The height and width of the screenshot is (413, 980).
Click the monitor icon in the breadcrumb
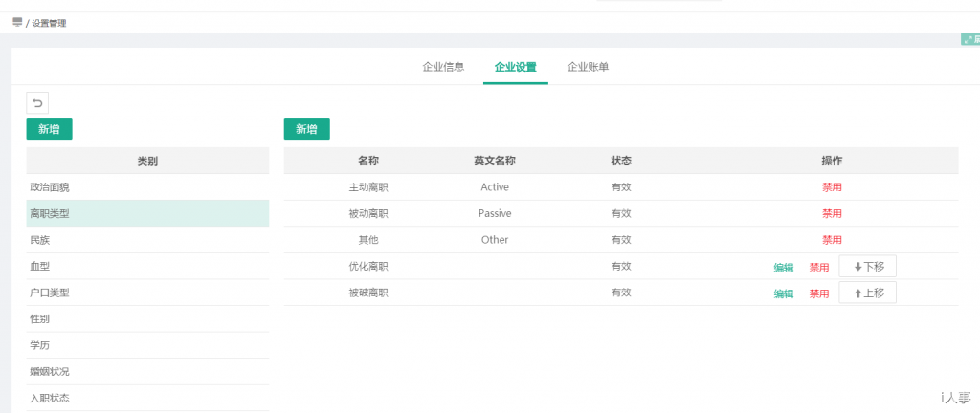click(17, 22)
